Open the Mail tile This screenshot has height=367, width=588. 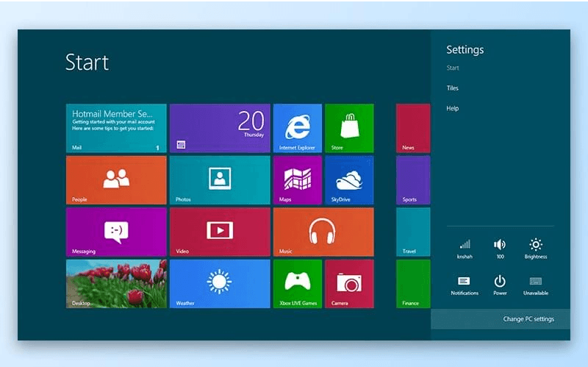pos(116,128)
